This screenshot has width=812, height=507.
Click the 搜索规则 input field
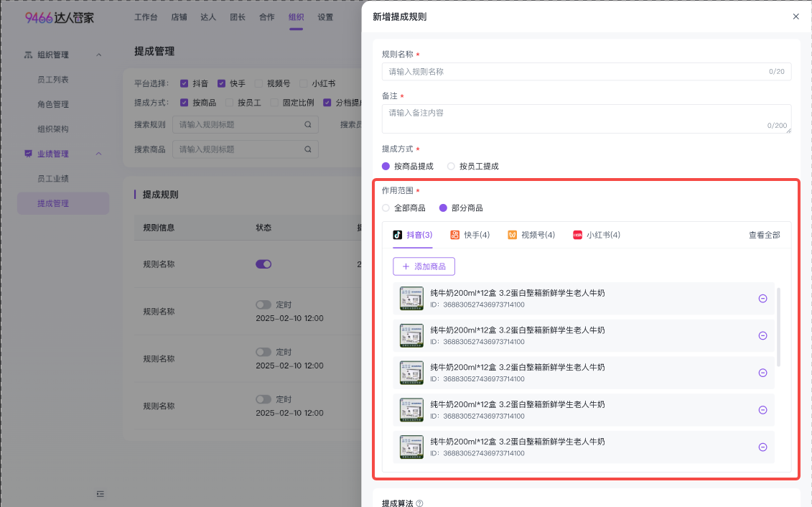(246, 125)
